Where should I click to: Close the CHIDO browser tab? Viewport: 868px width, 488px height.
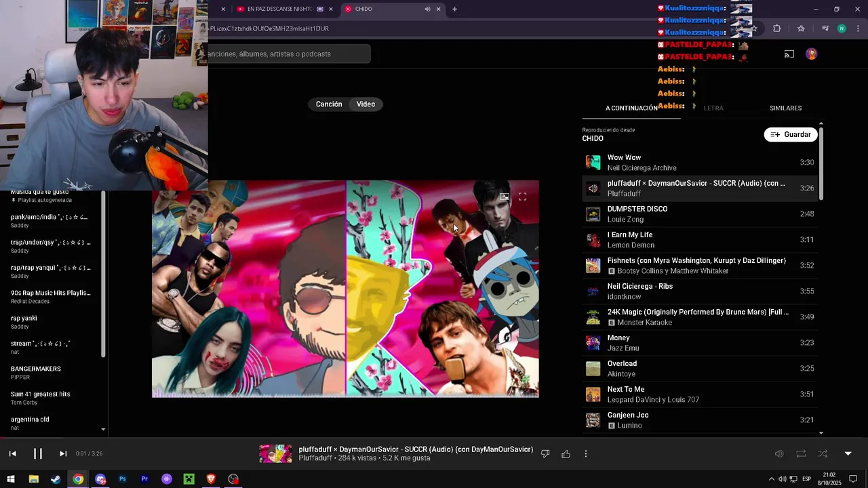coord(438,9)
